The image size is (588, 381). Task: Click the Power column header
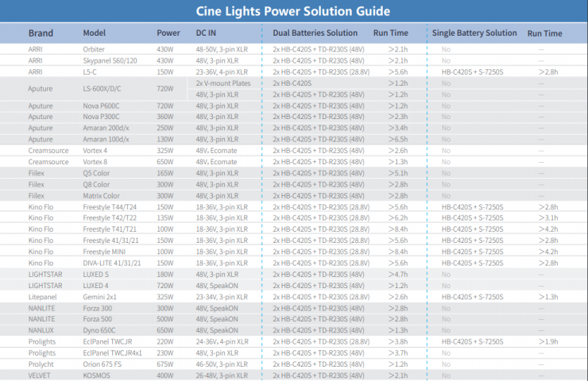pyautogui.click(x=168, y=33)
